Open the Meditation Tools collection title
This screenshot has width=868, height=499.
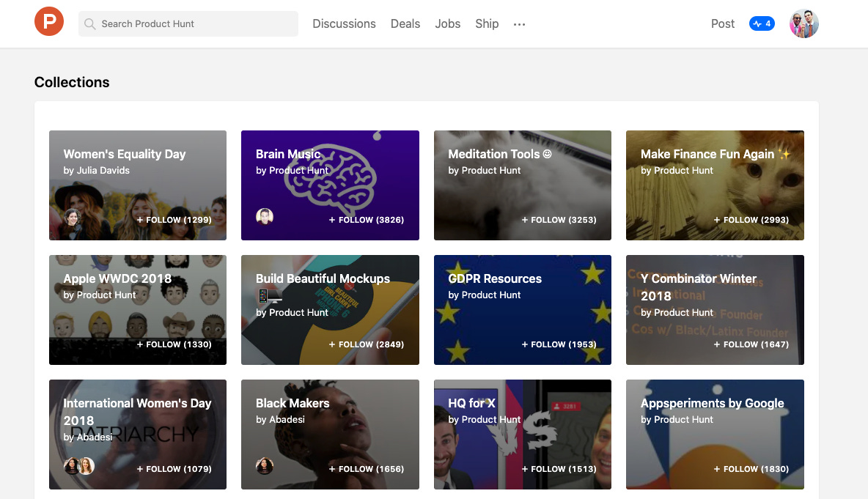coord(500,154)
